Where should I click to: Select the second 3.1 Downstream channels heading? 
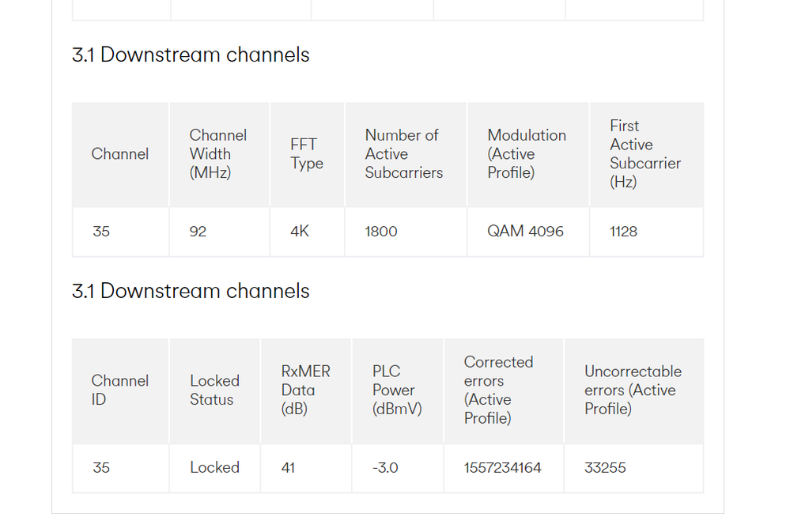(191, 291)
